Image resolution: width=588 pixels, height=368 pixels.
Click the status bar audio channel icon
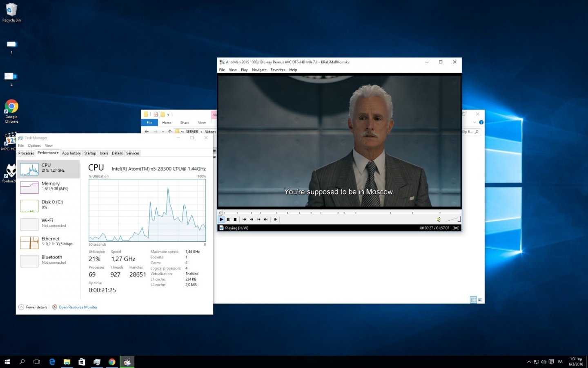pyautogui.click(x=456, y=228)
